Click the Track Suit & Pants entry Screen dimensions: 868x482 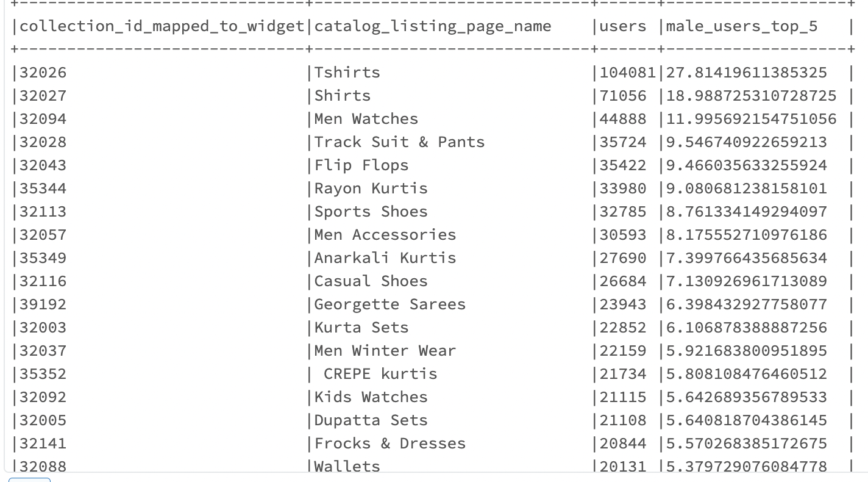tap(399, 142)
